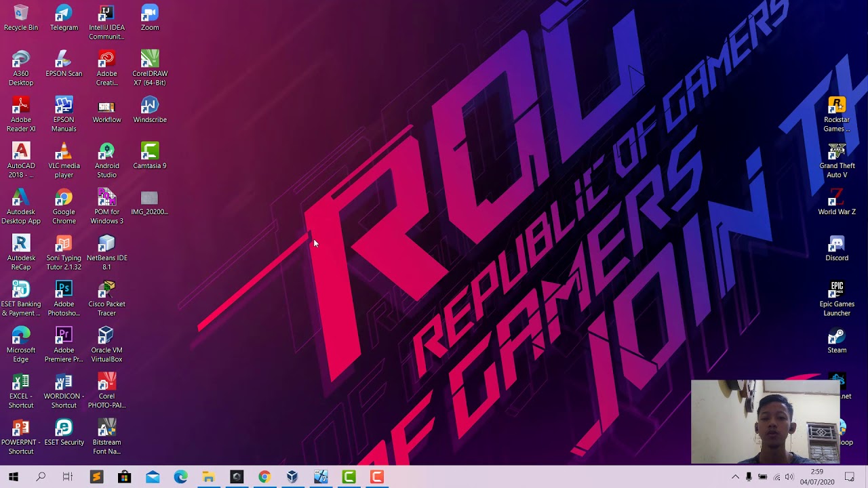Click the Autodesk ReCap desktop icon
The image size is (868, 488).
[x=21, y=253]
